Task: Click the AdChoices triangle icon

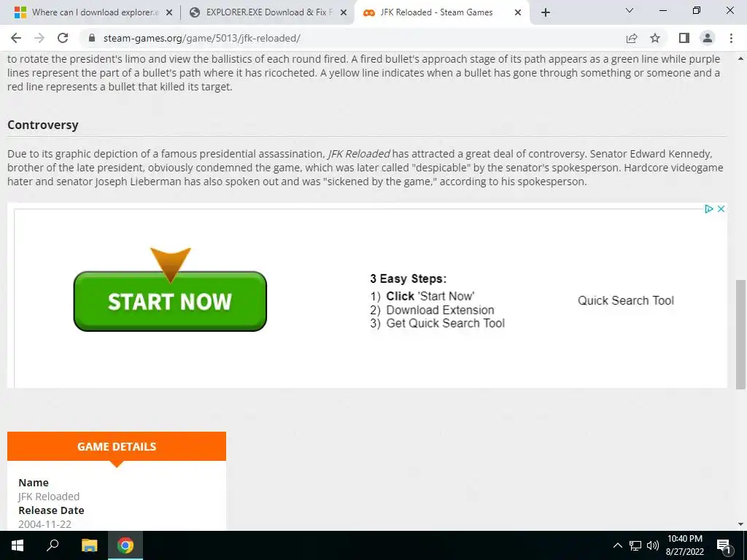Action: pos(709,209)
